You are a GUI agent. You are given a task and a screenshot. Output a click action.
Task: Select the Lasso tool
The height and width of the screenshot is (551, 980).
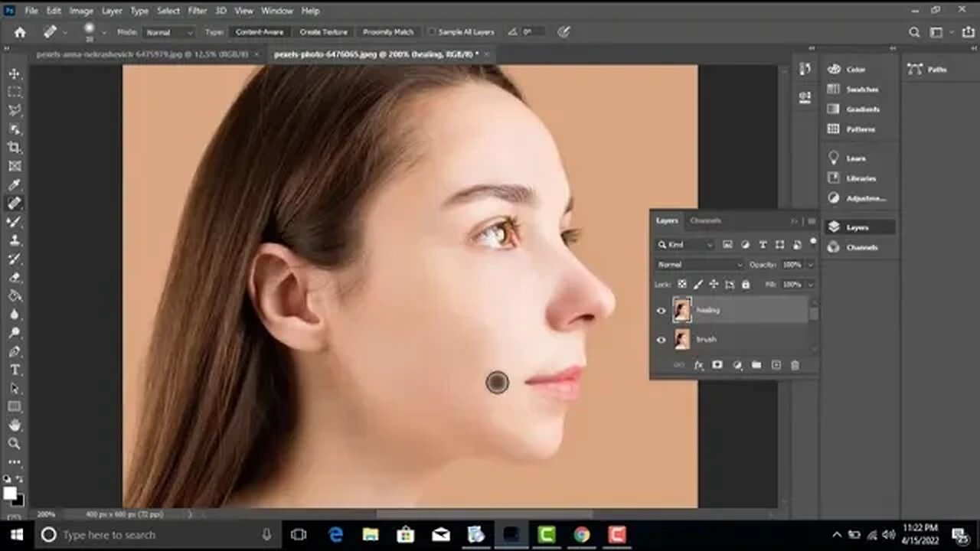[15, 110]
